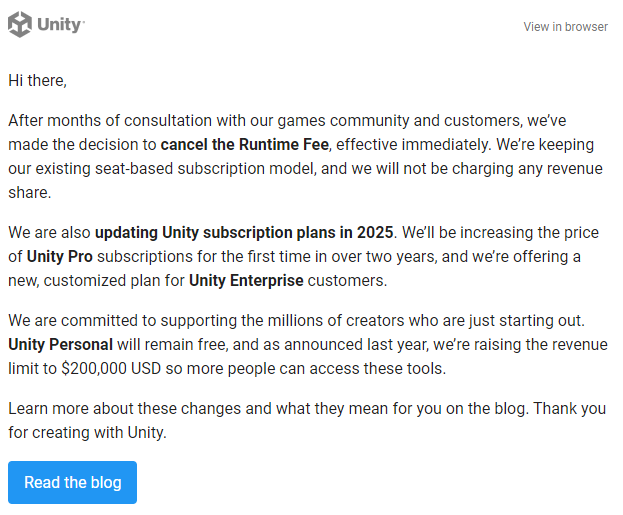This screenshot has height=515, width=623.
Task: Click the 'Hi there,' greeting line
Action: [37, 79]
